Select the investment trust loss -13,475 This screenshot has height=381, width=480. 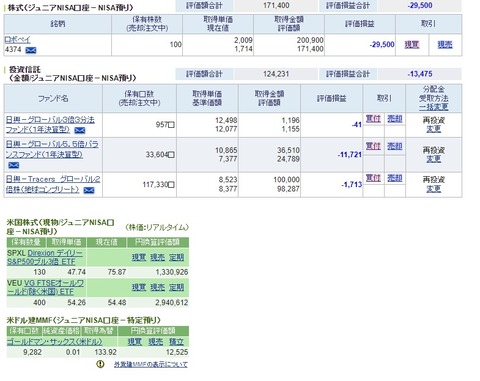(420, 74)
